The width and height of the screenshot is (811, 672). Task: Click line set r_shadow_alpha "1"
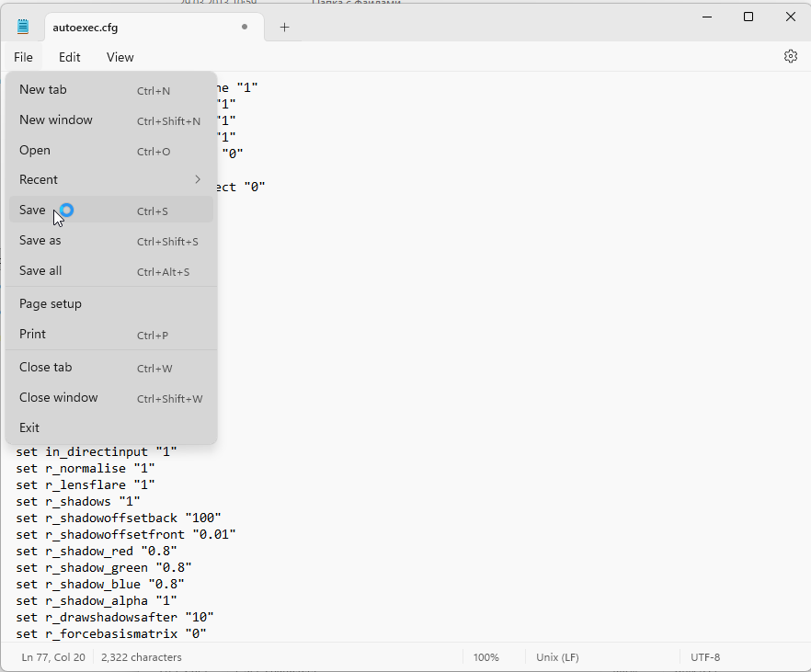tap(97, 600)
